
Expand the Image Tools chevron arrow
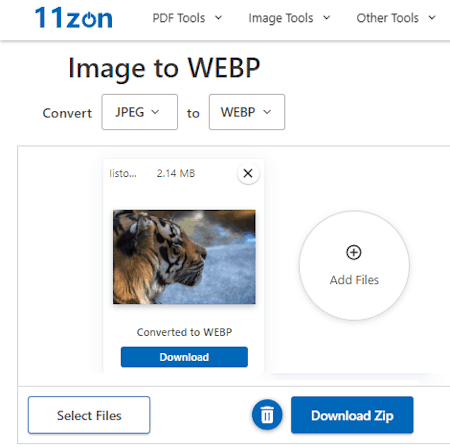tap(327, 18)
